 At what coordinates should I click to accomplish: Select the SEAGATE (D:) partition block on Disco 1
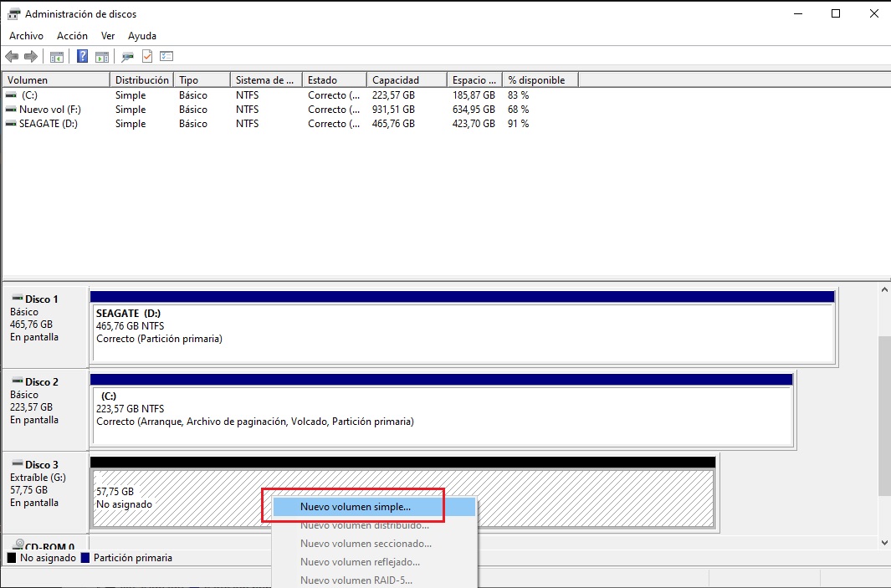click(463, 332)
